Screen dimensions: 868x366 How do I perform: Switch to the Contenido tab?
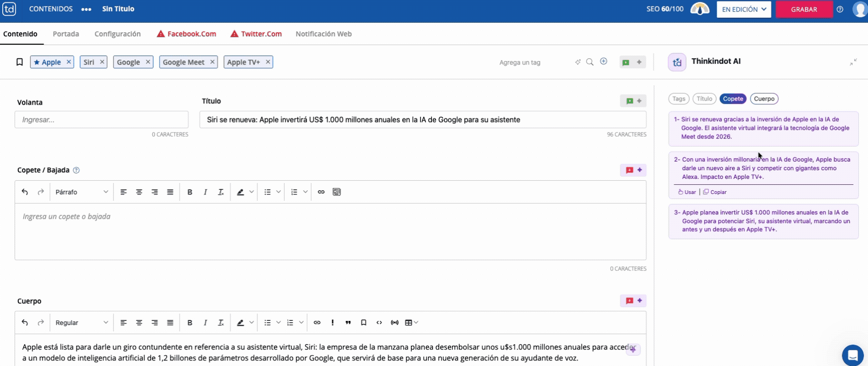pos(20,34)
